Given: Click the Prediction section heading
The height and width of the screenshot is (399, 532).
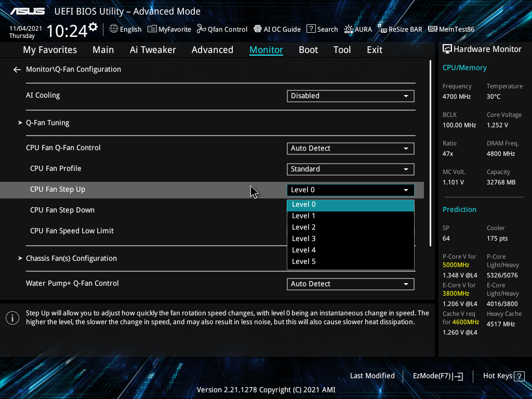Looking at the screenshot, I should tap(459, 210).
